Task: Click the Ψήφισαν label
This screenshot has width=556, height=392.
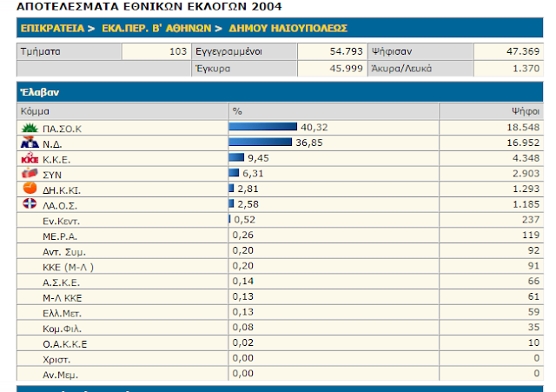Action: coord(392,52)
